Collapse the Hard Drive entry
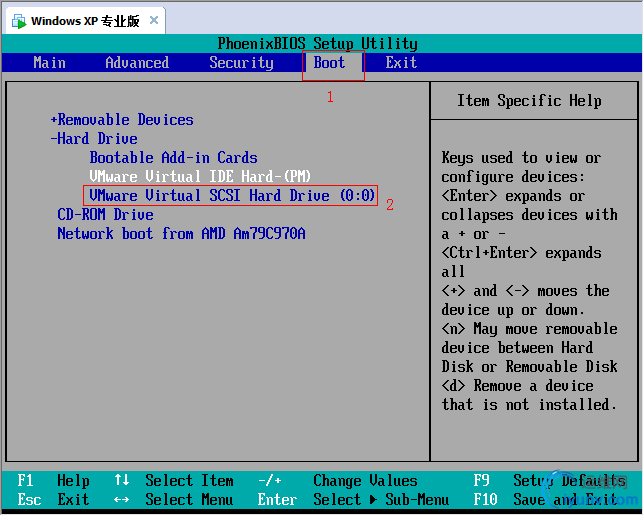The height and width of the screenshot is (516, 644). [x=94, y=138]
